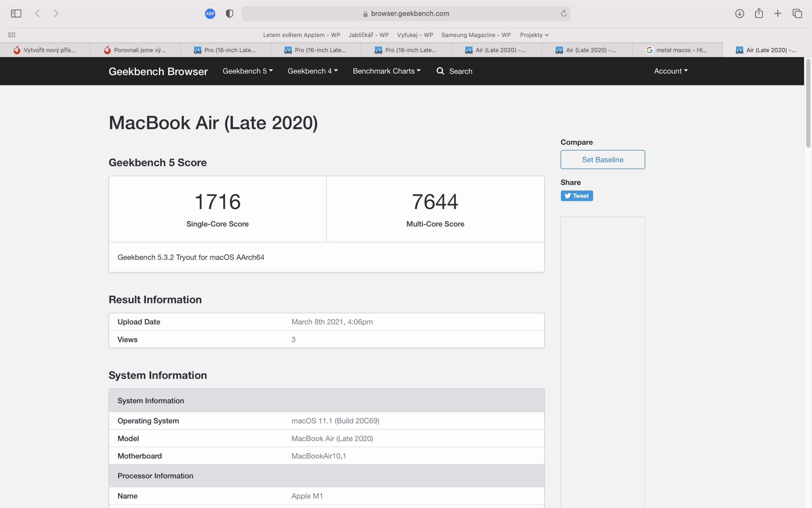Expand the Geekbench 4 menu
This screenshot has height=508, width=812.
pos(313,71)
